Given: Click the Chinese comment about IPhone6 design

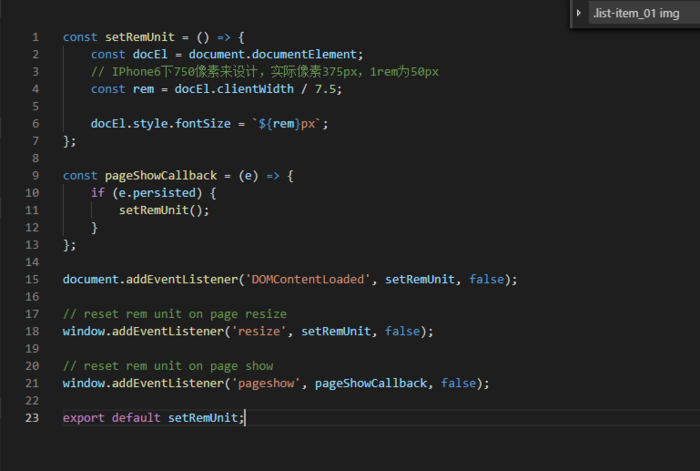Looking at the screenshot, I should (x=265, y=72).
